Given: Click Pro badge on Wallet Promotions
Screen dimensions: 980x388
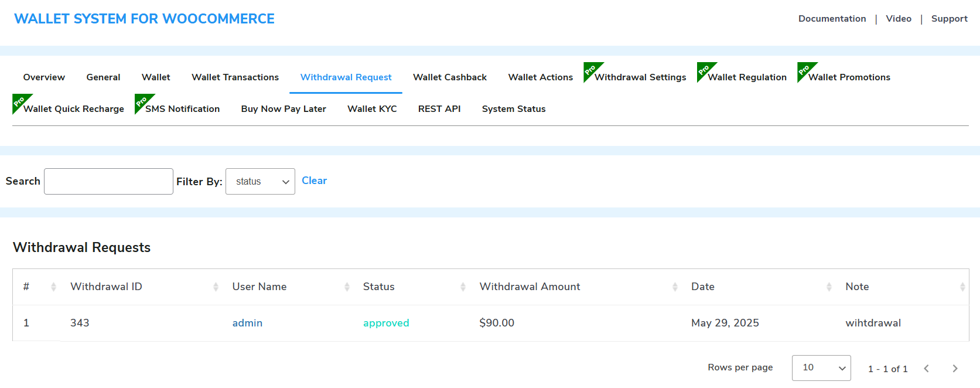Looking at the screenshot, I should coord(804,70).
